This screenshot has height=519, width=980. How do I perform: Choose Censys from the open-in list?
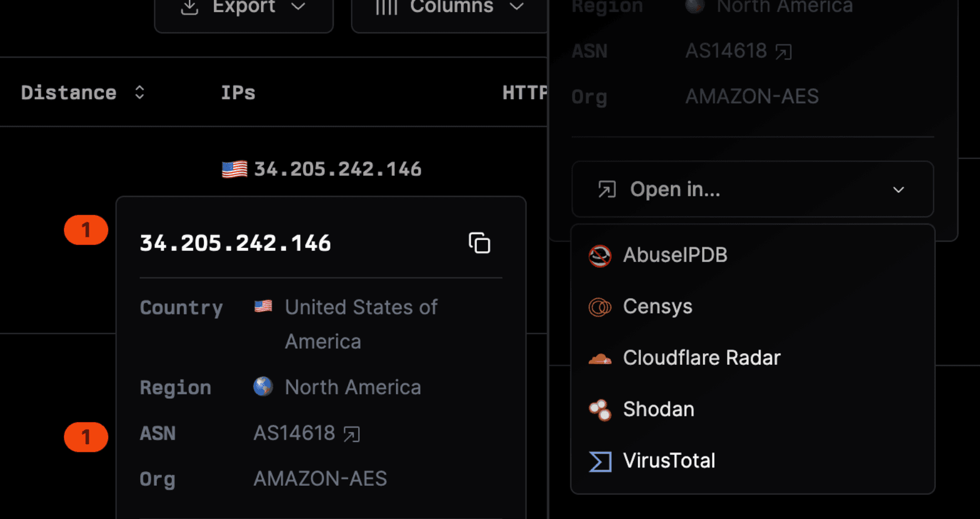pos(657,307)
